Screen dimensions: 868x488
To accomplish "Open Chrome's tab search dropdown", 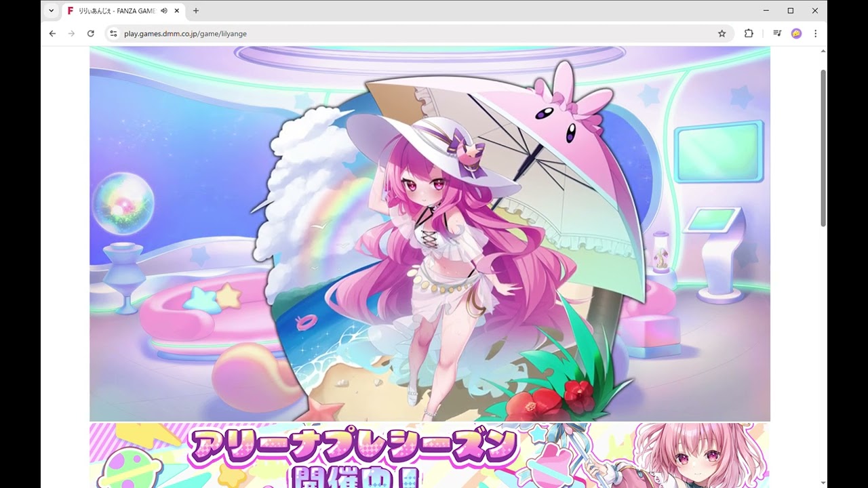I will click(51, 11).
